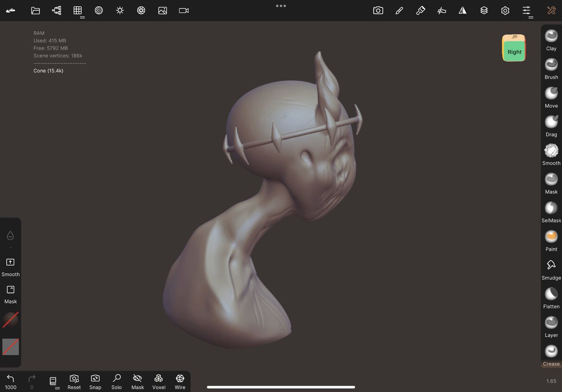Select the Drag tool
The image size is (562, 392).
tap(551, 125)
